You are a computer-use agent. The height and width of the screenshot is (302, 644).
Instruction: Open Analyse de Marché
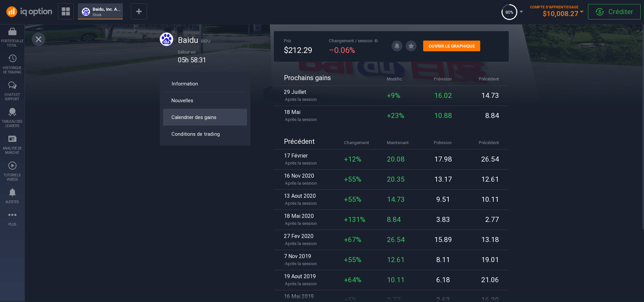tap(12, 145)
